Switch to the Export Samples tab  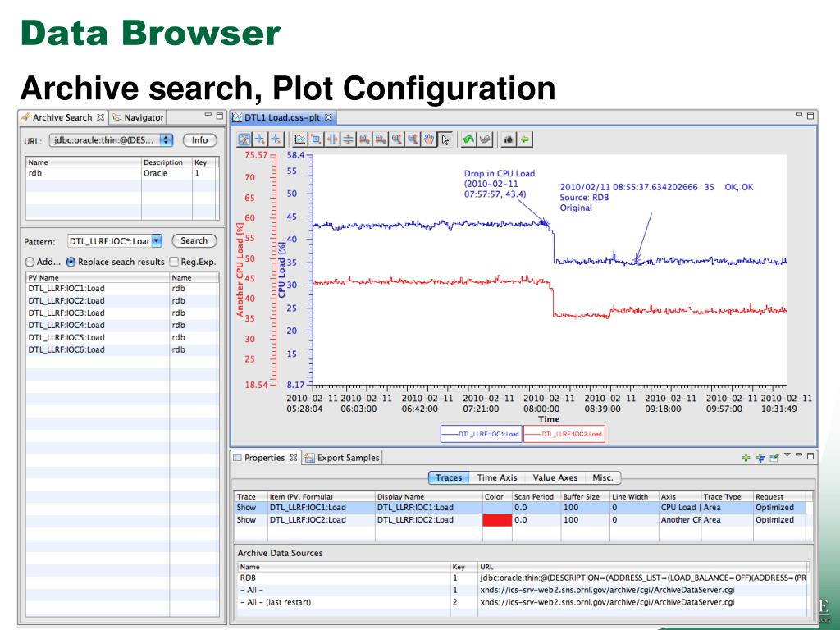pos(342,458)
